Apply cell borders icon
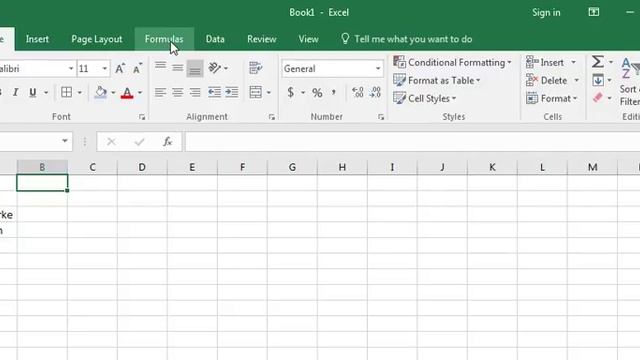Viewport: 640px width, 360px height. pos(67,92)
